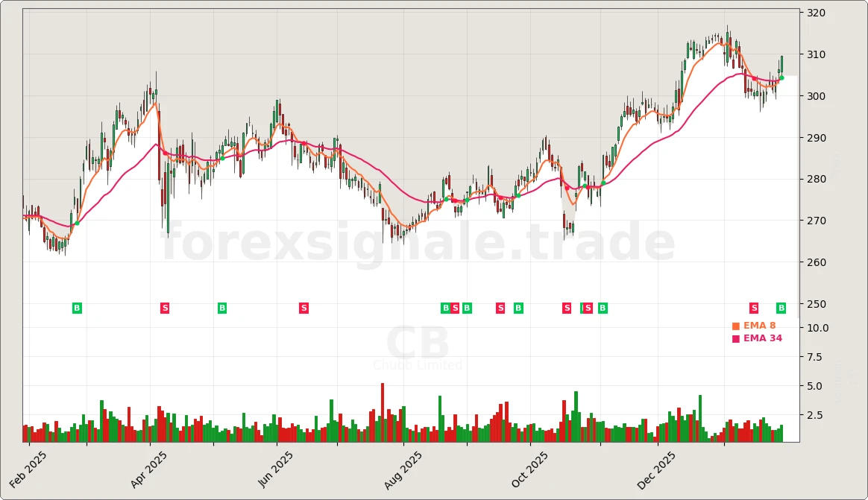The image size is (868, 500).
Task: Click the S marker left of the final B
Action: point(754,308)
